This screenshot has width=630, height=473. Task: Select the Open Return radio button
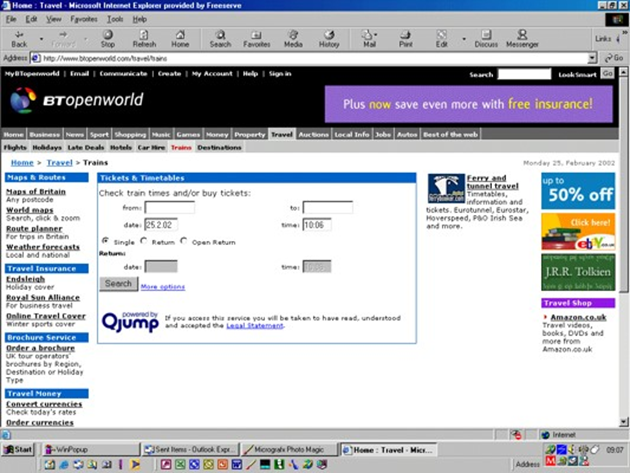tap(184, 241)
